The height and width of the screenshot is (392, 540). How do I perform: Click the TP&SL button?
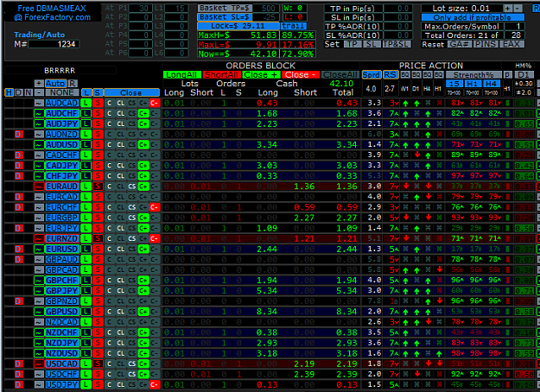click(397, 44)
